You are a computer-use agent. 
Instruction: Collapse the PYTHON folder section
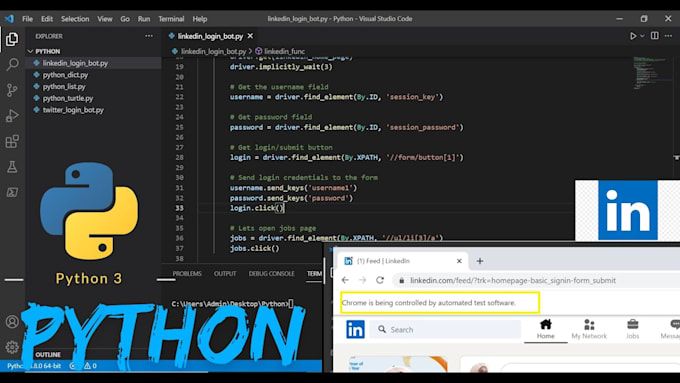44,51
